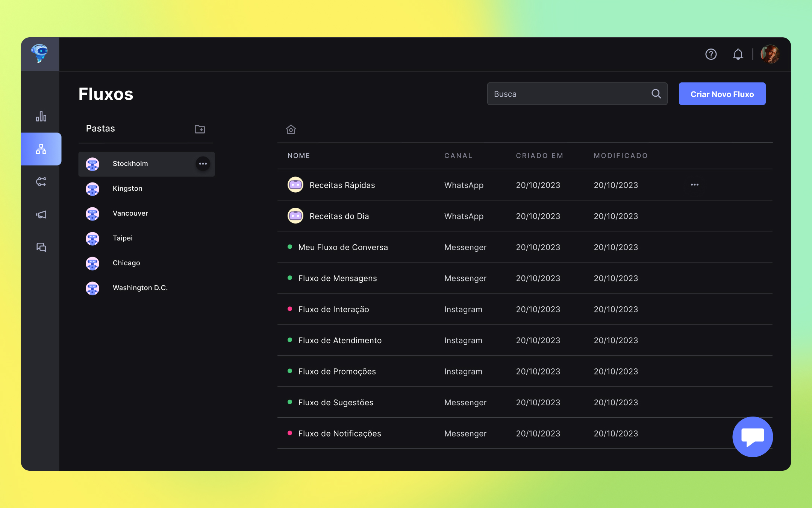Open the user profile avatar
The width and height of the screenshot is (812, 508).
click(770, 54)
